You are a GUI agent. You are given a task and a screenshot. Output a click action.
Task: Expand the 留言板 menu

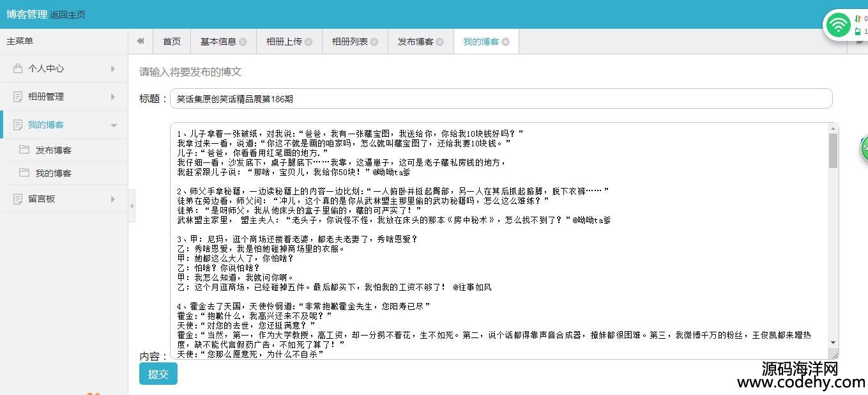click(x=64, y=199)
